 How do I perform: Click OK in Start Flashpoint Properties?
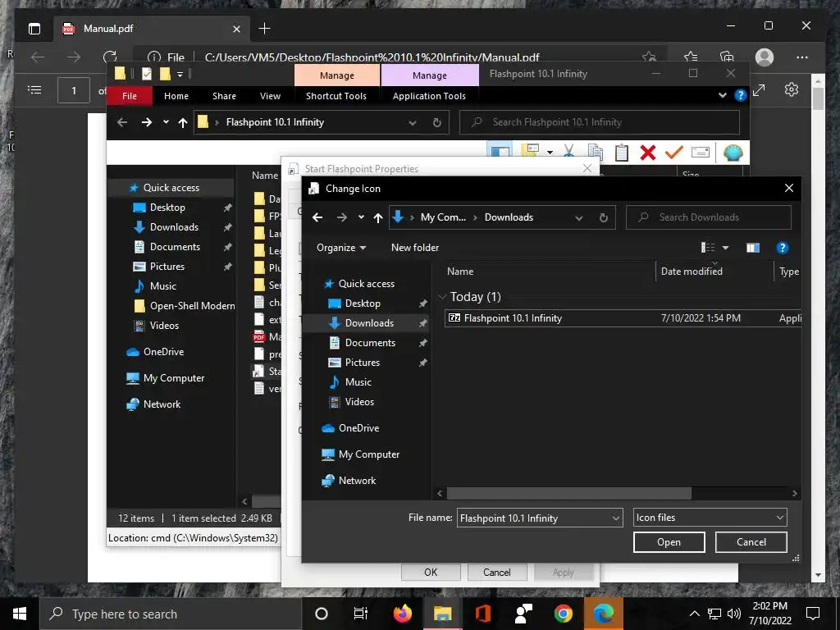(431, 572)
